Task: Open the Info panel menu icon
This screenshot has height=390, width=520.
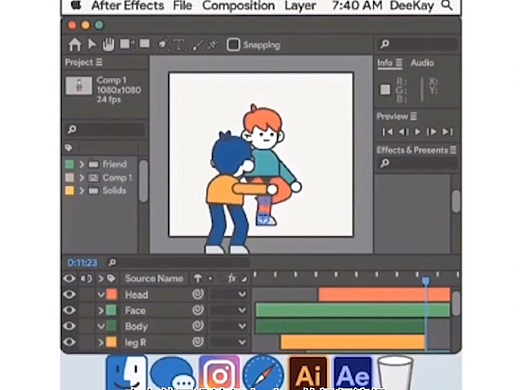Action: coord(399,63)
